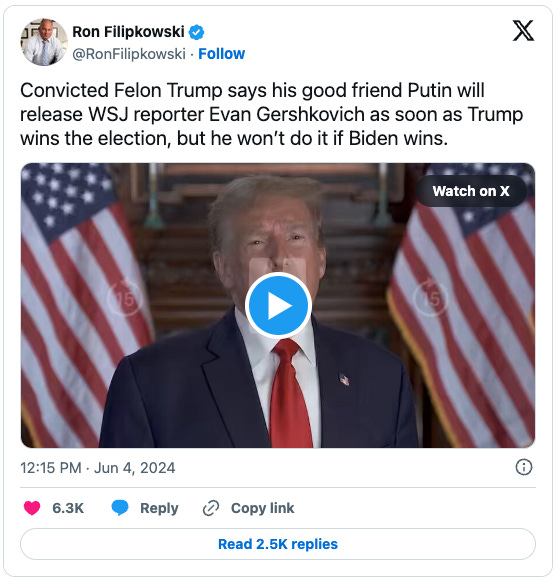The width and height of the screenshot is (557, 581).
Task: Rewind video 15 seconds
Action: 125,298
